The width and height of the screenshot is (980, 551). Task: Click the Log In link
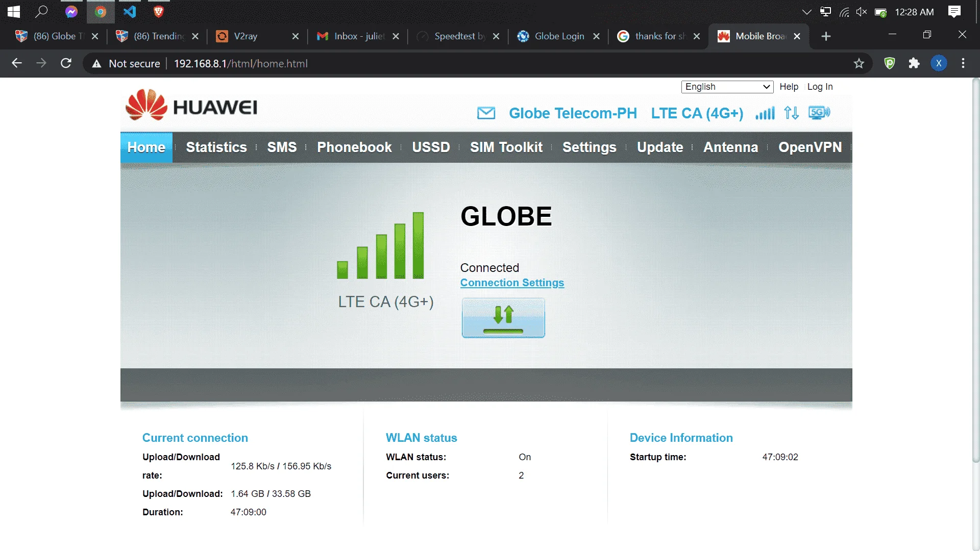click(820, 87)
